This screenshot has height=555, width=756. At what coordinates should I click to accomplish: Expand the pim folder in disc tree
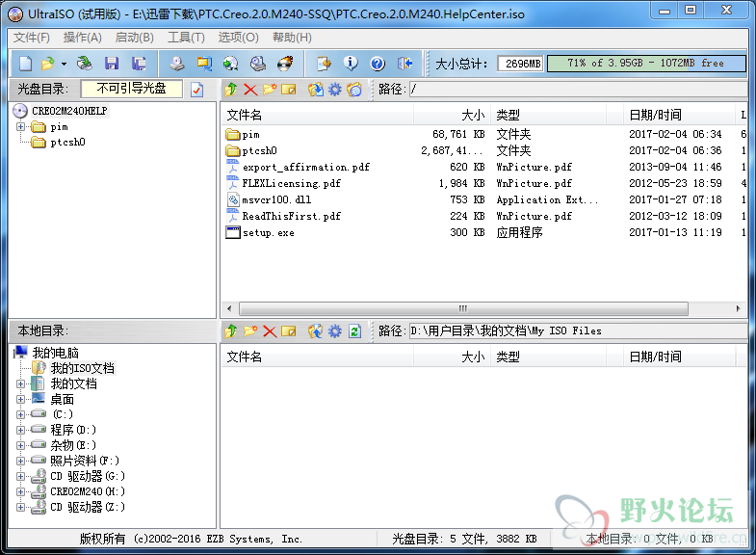tap(21, 127)
